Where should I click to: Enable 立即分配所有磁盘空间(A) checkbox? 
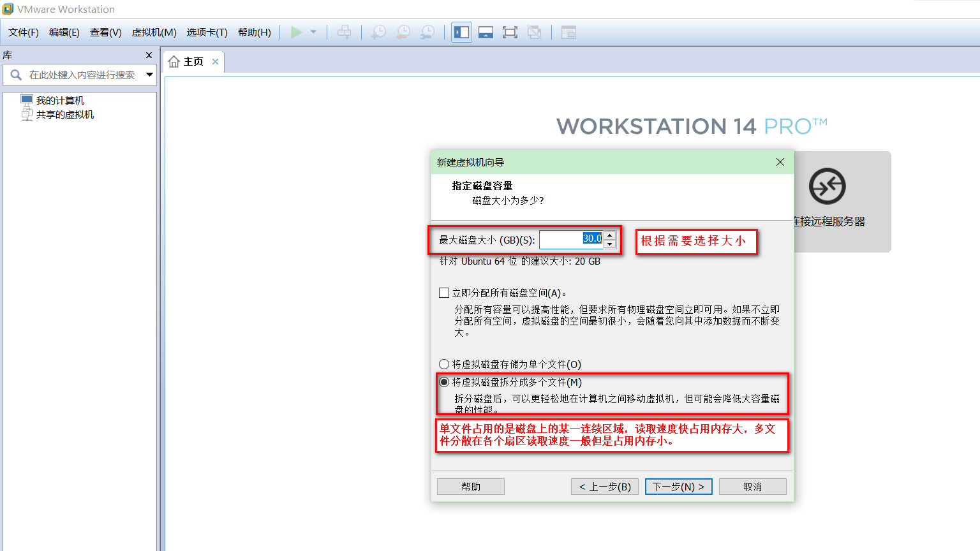coord(443,293)
